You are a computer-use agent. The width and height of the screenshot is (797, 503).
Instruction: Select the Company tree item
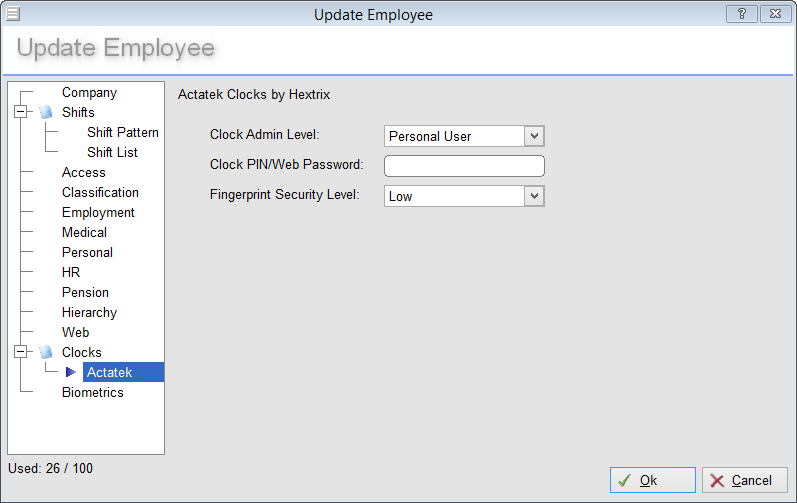[x=89, y=92]
